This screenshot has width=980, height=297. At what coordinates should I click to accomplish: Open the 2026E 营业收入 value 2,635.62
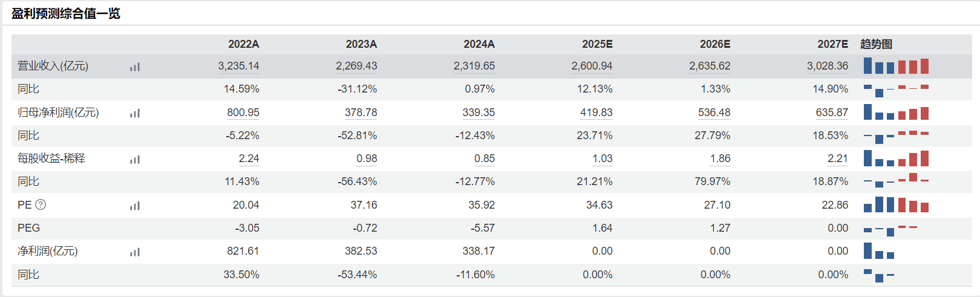[x=710, y=66]
